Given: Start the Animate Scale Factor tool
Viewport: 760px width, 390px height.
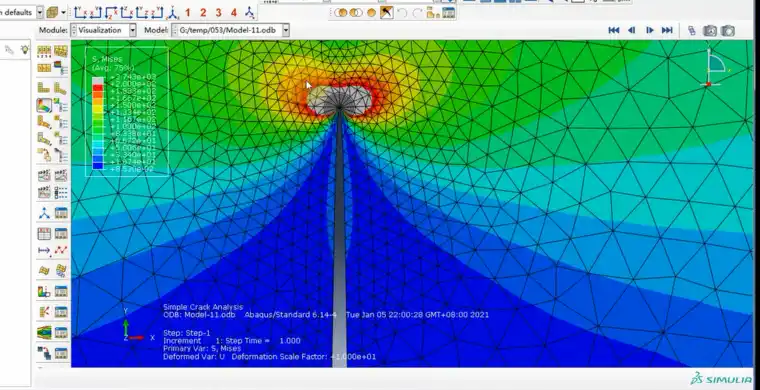Looking at the screenshot, I should point(44,175).
